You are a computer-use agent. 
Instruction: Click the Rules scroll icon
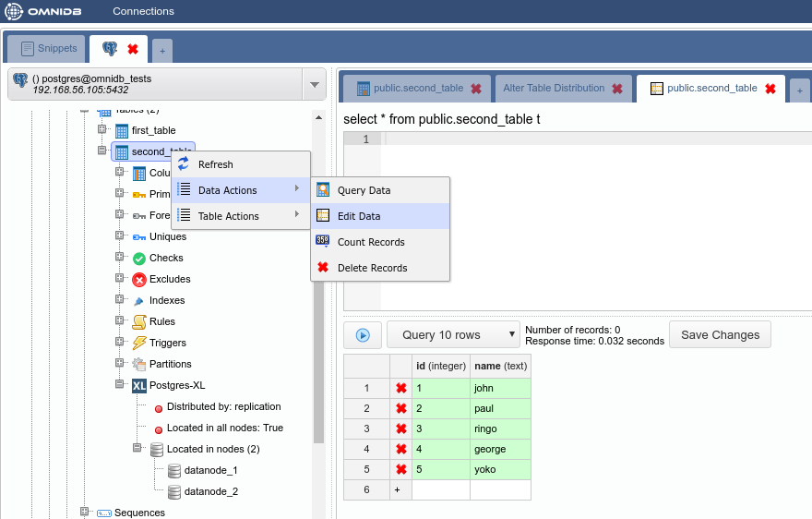point(139,321)
